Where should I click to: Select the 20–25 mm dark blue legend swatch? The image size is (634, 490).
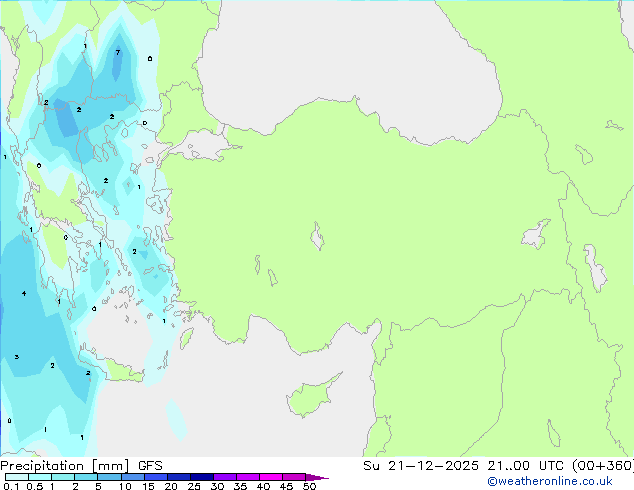[179, 477]
